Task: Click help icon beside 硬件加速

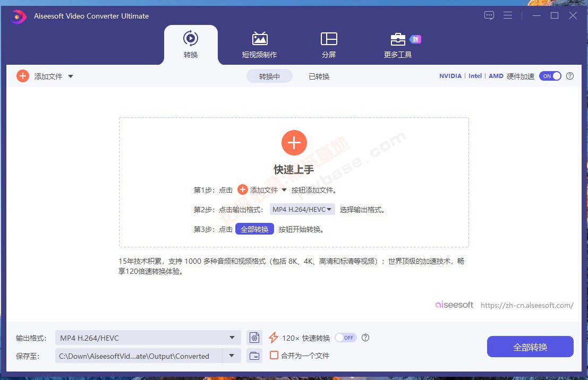Action: tap(570, 76)
